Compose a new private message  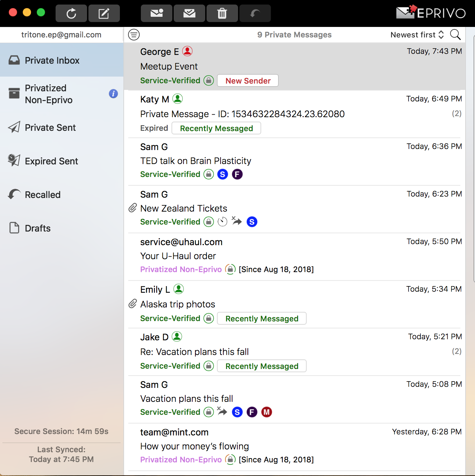point(104,13)
